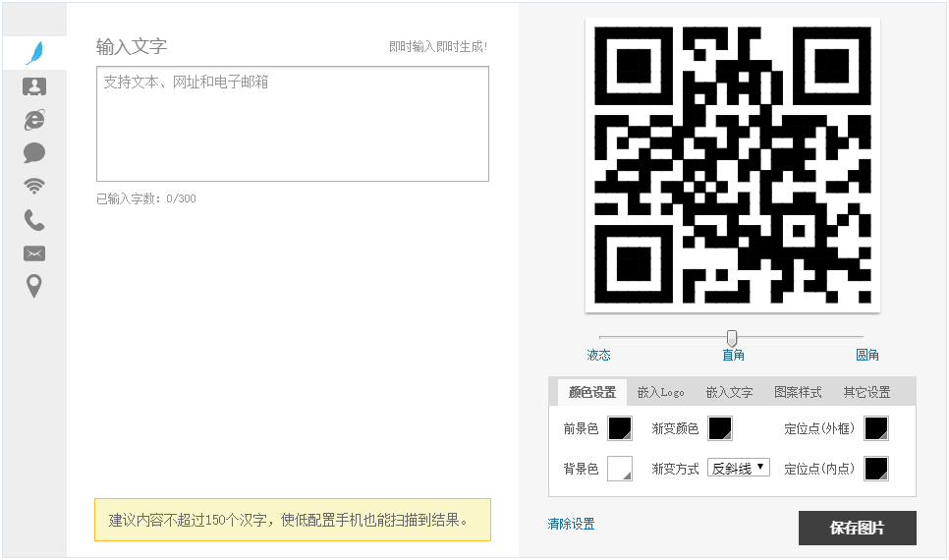
Task: Choose the map location pin icon
Action: tap(34, 286)
